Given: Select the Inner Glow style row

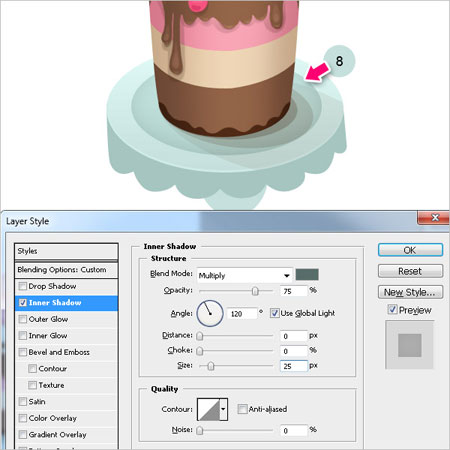Looking at the screenshot, I should pyautogui.click(x=66, y=336).
